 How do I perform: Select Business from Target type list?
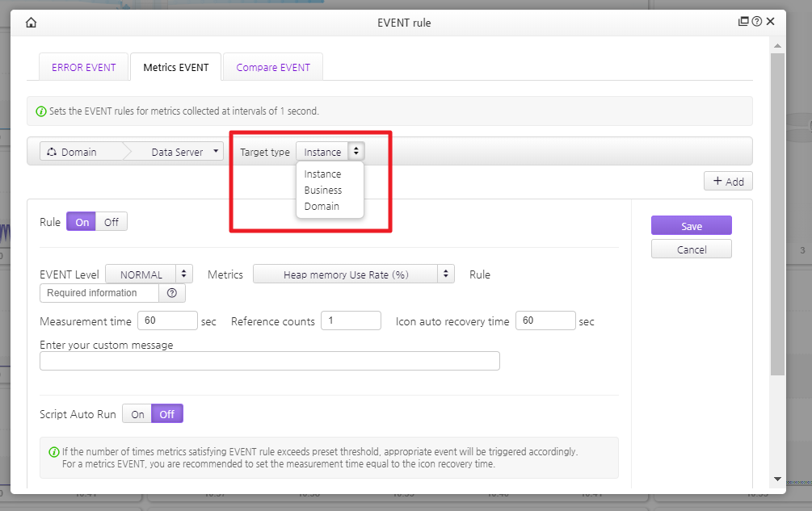pos(323,191)
